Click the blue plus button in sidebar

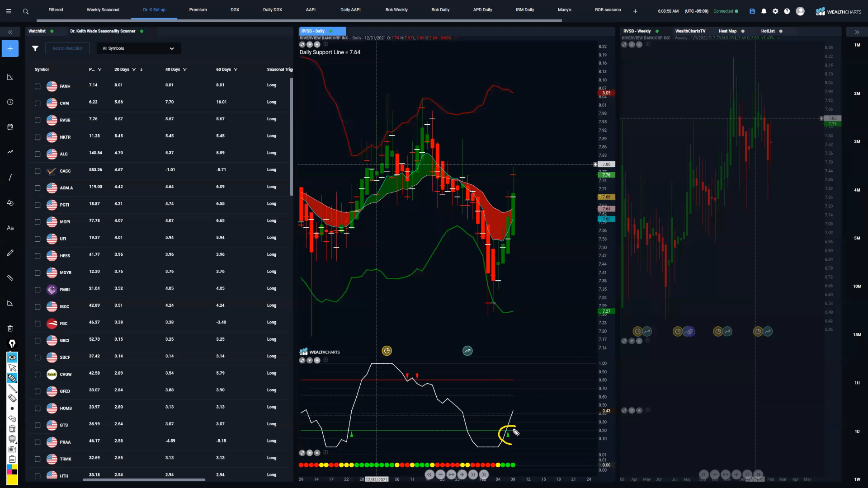[x=10, y=48]
